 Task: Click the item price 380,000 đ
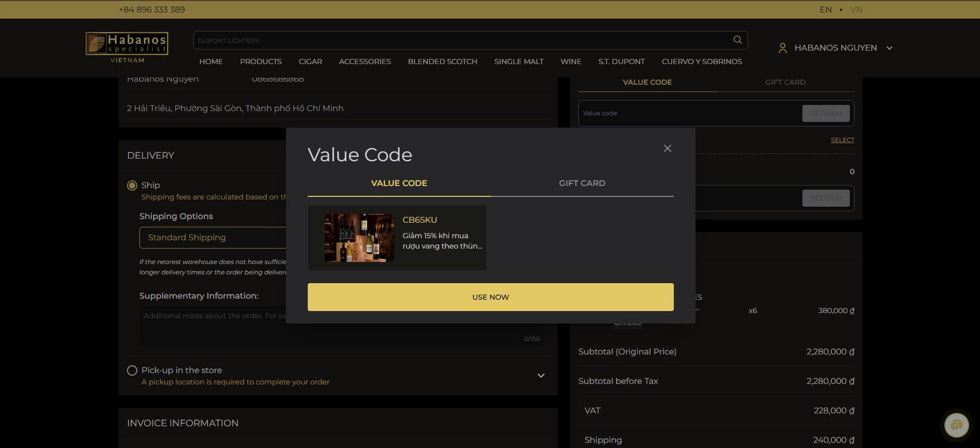coord(836,311)
